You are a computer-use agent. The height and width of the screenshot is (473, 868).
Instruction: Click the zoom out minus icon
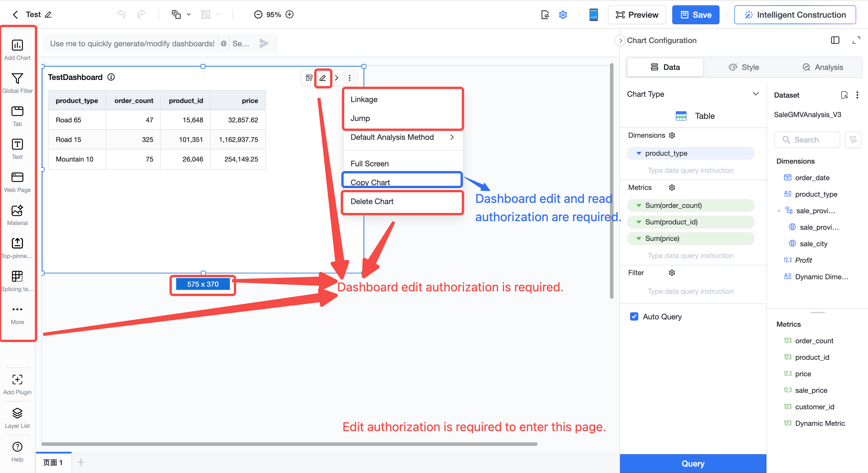[x=258, y=14]
